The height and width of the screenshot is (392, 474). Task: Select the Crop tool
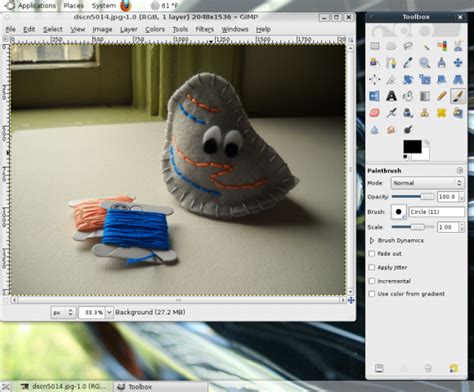click(391, 79)
